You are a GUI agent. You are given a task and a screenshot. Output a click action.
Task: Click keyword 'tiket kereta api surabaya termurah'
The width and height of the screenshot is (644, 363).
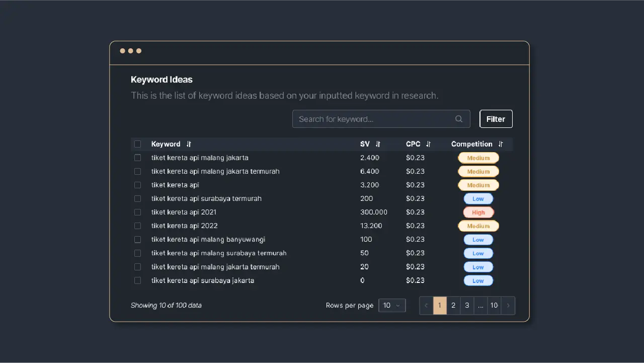(x=206, y=198)
